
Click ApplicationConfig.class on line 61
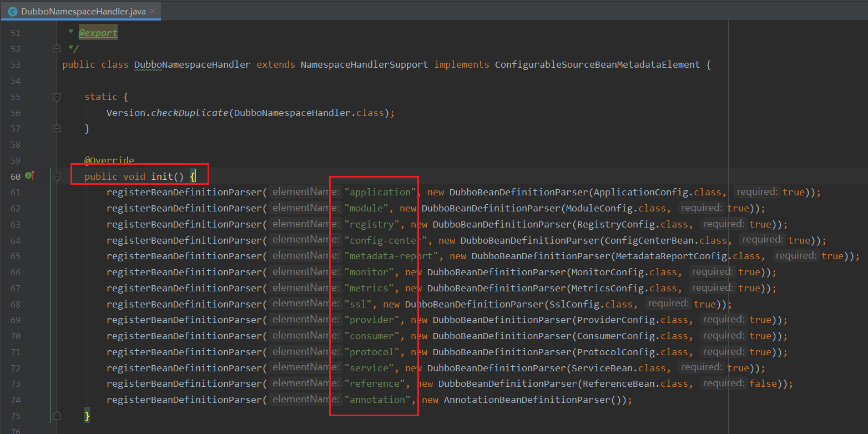click(658, 192)
